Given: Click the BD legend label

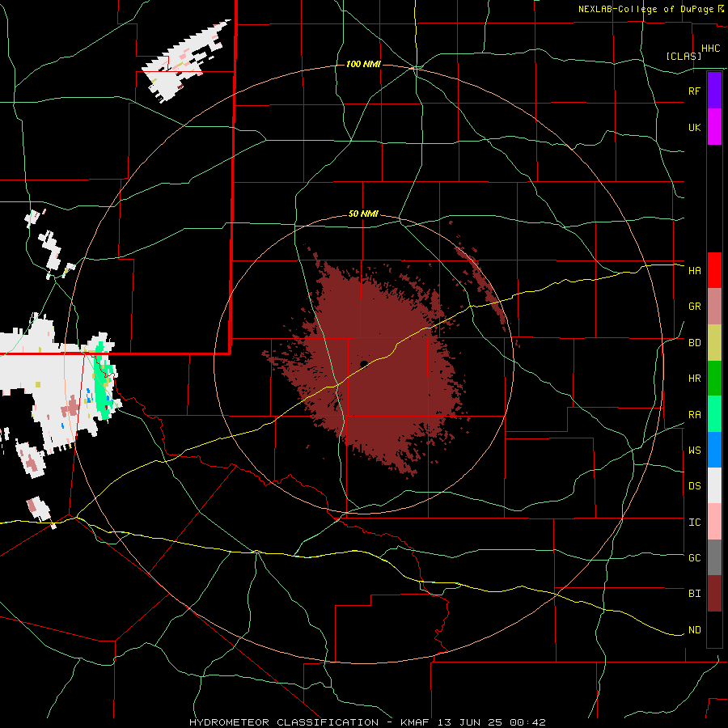Looking at the screenshot, I should [694, 343].
